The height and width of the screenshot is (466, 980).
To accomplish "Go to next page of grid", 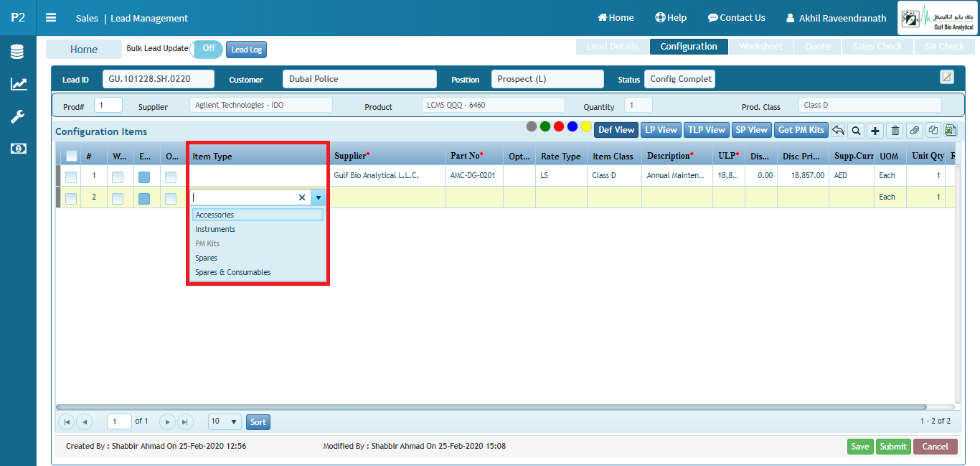I will click(167, 422).
